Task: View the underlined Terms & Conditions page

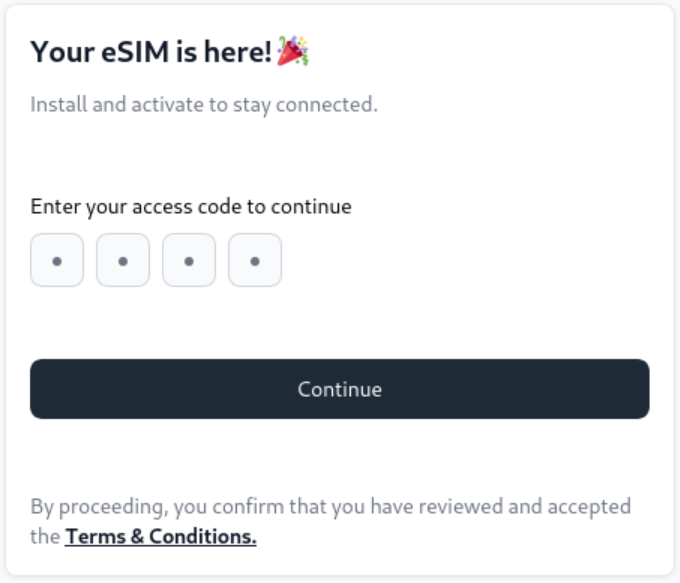Action: click(x=161, y=537)
